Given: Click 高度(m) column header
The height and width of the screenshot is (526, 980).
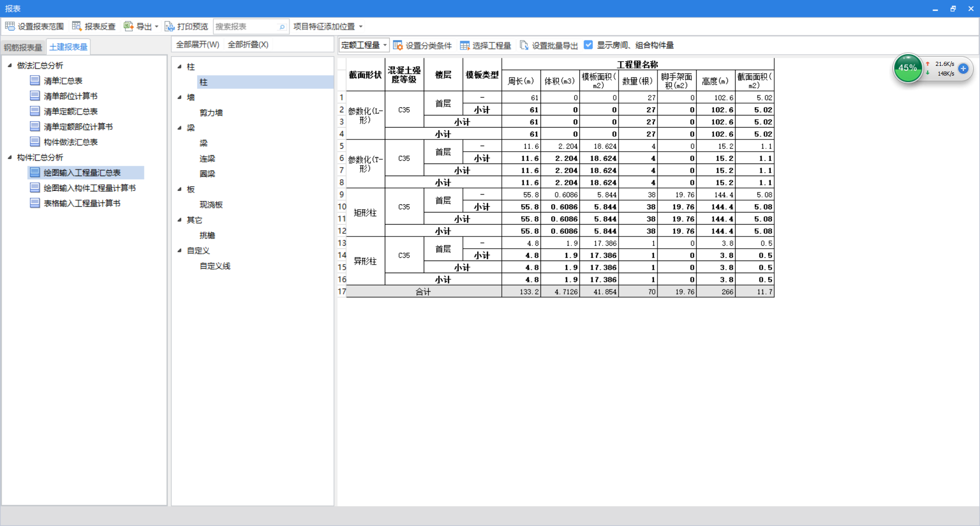Looking at the screenshot, I should pyautogui.click(x=716, y=81).
